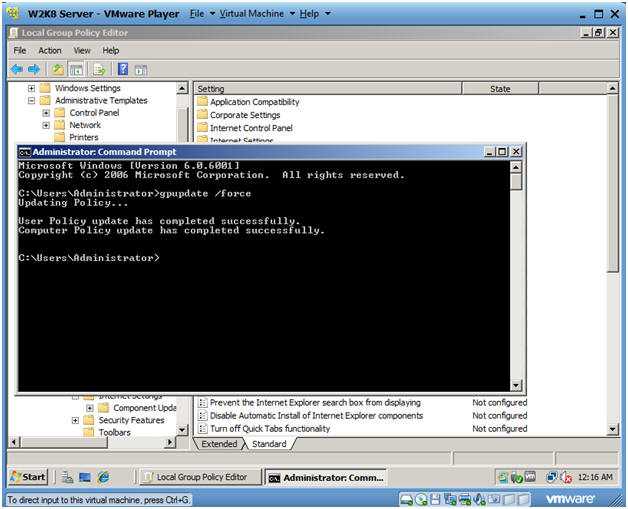Select 'Disable Automatic Install of Internet Explorer components'
This screenshot has width=628, height=509.
(x=316, y=416)
